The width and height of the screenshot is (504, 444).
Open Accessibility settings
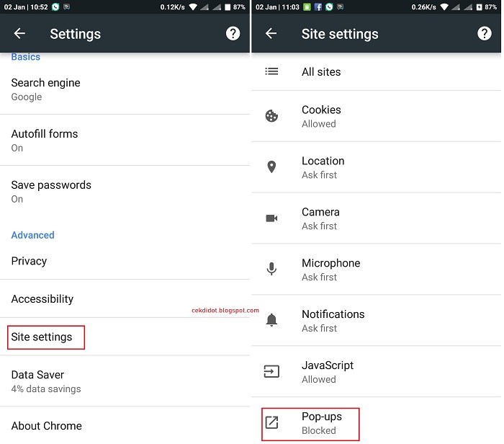coord(125,299)
